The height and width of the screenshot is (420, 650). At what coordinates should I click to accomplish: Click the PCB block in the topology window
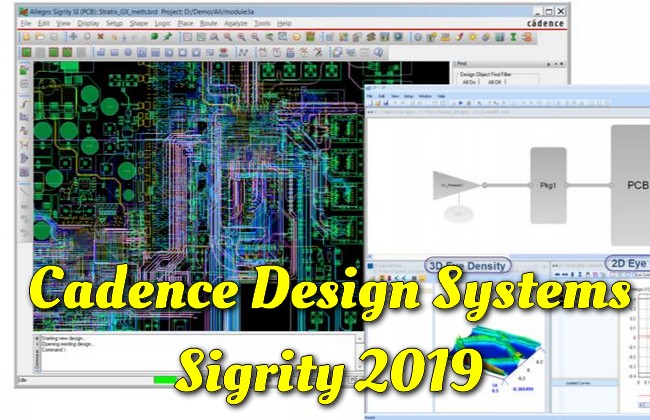coord(631,185)
